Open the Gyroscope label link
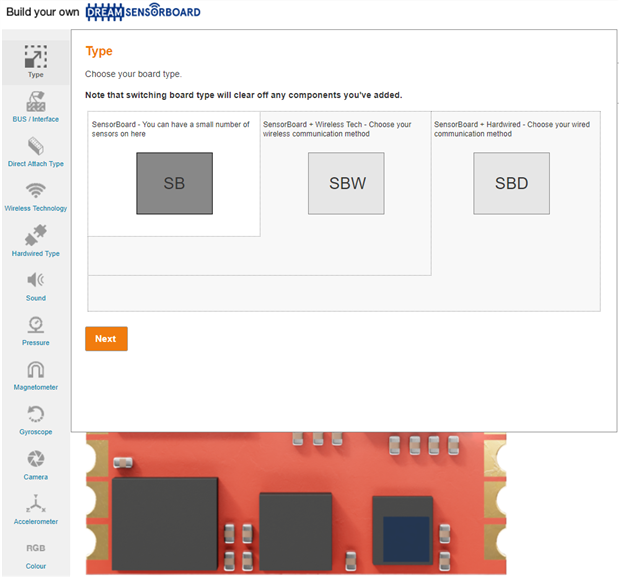The image size is (619, 577). pos(36,432)
